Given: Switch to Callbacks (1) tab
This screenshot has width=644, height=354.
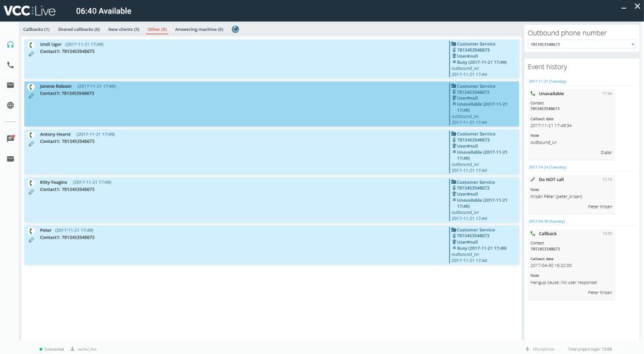Looking at the screenshot, I should pyautogui.click(x=36, y=29).
